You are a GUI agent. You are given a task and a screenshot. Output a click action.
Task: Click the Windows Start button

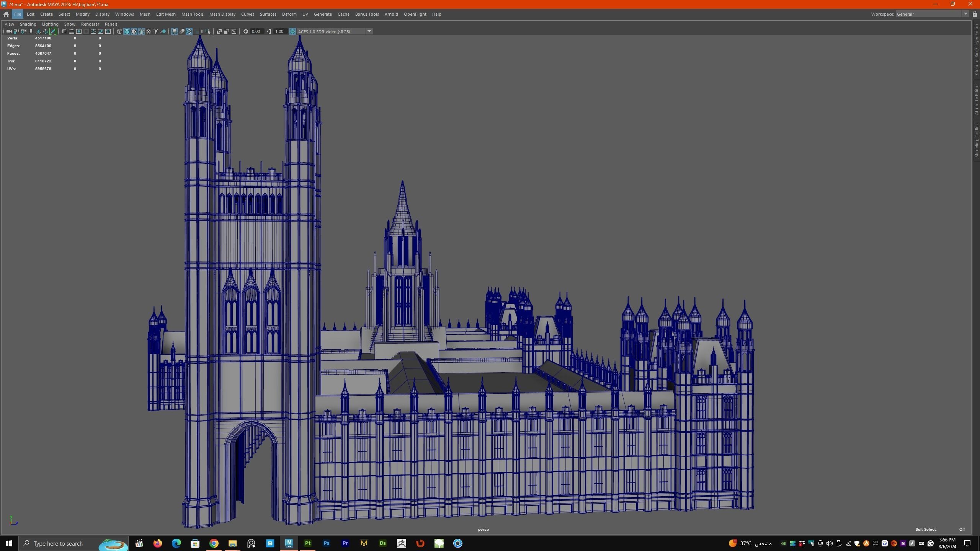pyautogui.click(x=9, y=543)
